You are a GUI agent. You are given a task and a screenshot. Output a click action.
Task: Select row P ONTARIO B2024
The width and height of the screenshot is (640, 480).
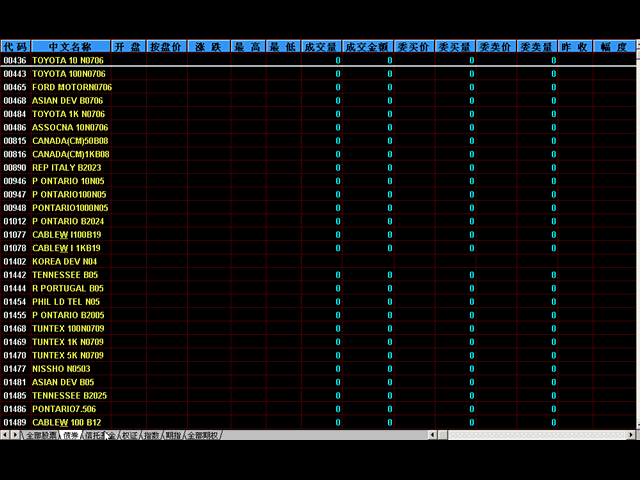pyautogui.click(x=318, y=221)
